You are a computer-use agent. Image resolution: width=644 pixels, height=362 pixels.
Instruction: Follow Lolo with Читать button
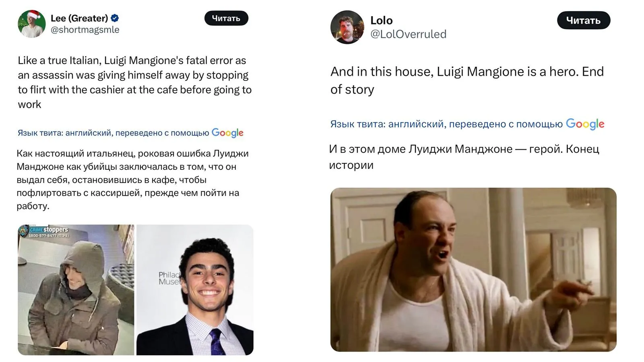[x=584, y=20]
